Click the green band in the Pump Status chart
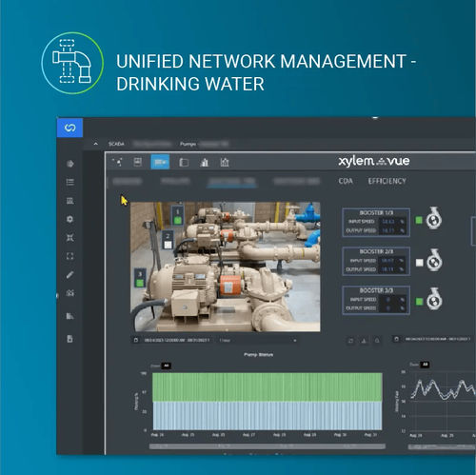476x475 pixels. click(268, 387)
